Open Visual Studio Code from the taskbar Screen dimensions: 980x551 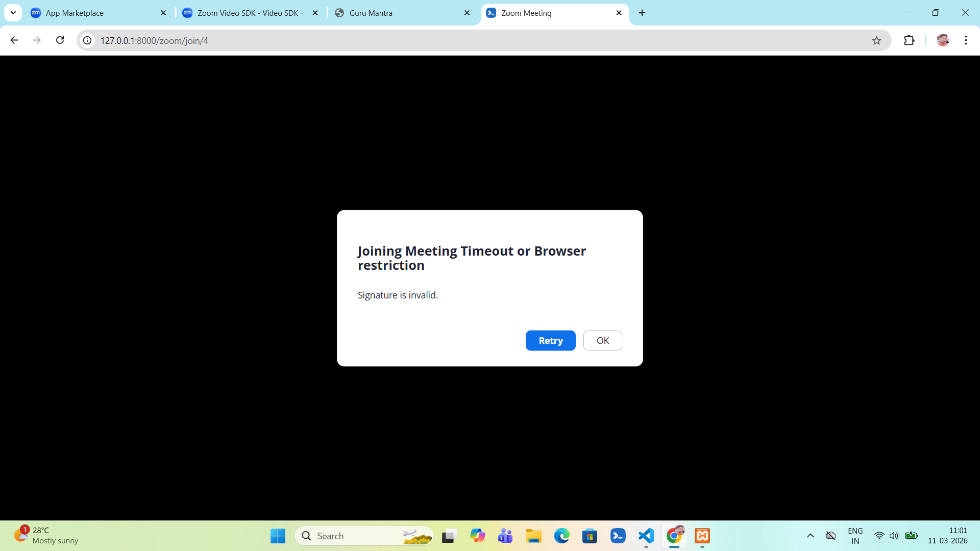(x=646, y=536)
